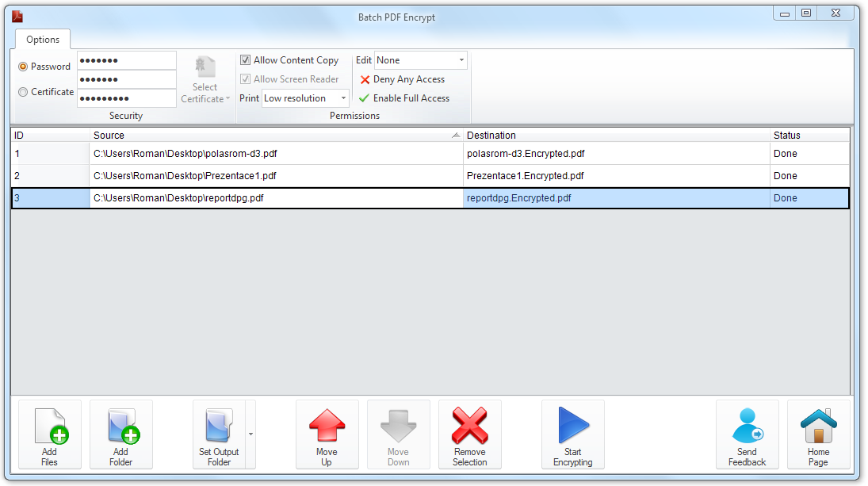Image resolution: width=868 pixels, height=486 pixels.
Task: Click Done status of reportdpg row
Action: [809, 197]
